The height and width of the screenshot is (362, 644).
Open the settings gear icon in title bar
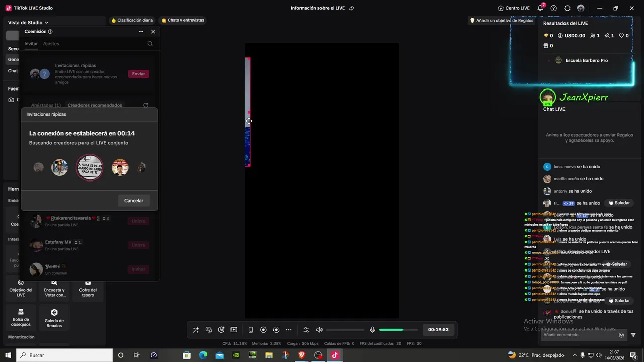click(567, 8)
